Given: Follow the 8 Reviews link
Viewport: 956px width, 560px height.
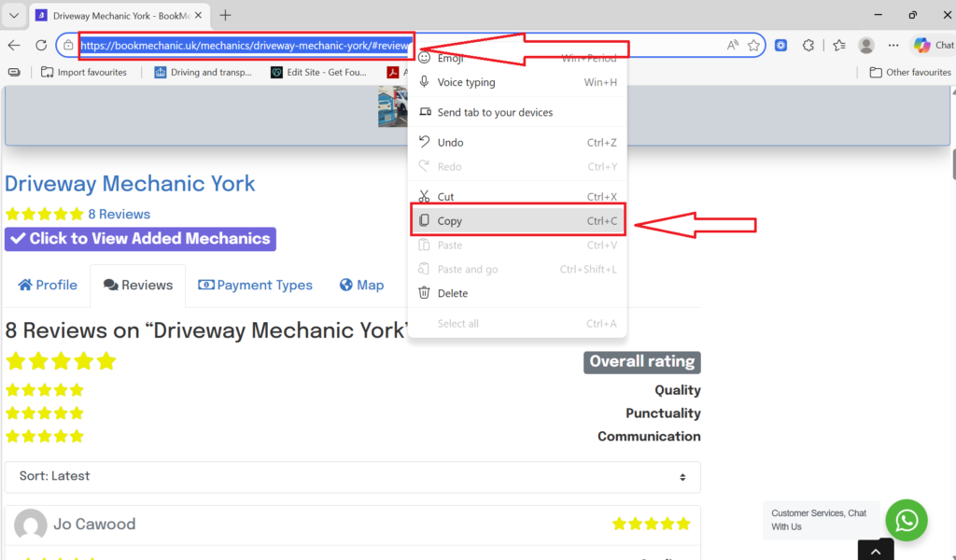Looking at the screenshot, I should [x=119, y=214].
